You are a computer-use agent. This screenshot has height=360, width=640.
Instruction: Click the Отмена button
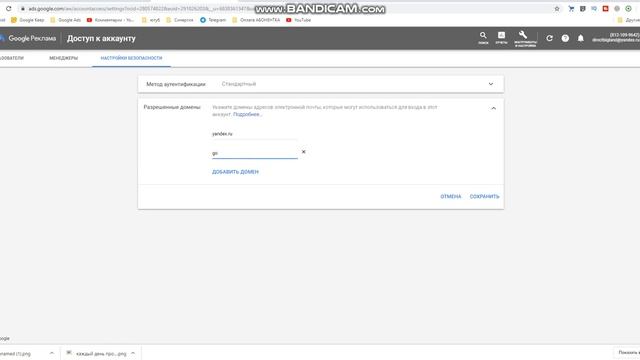tap(451, 196)
